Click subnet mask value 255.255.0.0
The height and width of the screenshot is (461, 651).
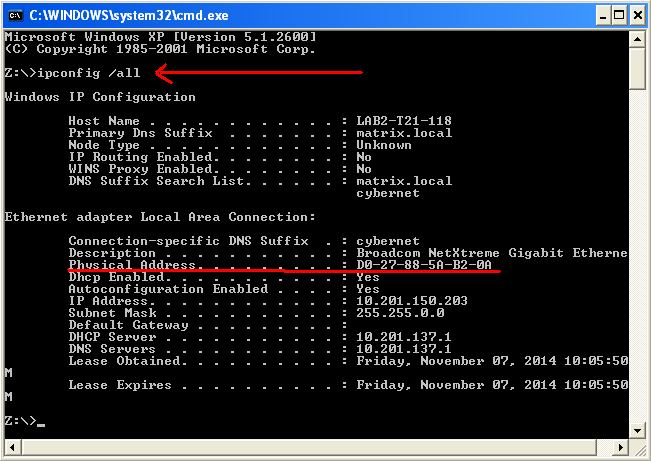click(x=400, y=313)
